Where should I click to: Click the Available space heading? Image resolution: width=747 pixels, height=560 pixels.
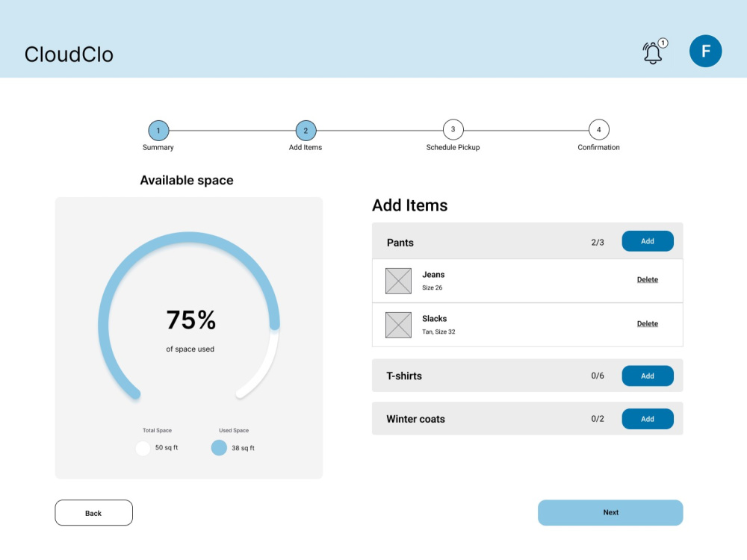(187, 181)
